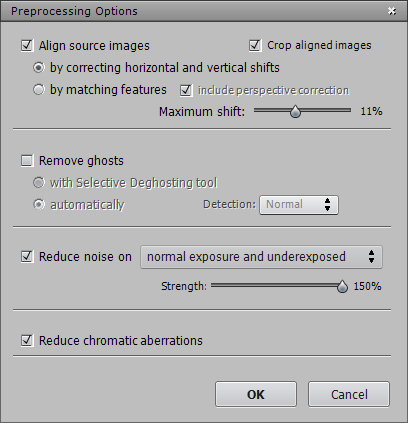Close the Preprocessing Options dialog
The image size is (408, 423).
pyautogui.click(x=392, y=11)
